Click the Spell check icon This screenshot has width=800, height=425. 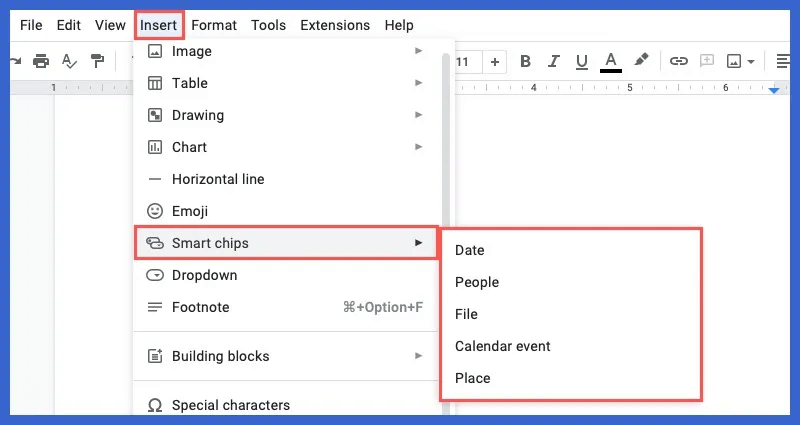pyautogui.click(x=69, y=61)
